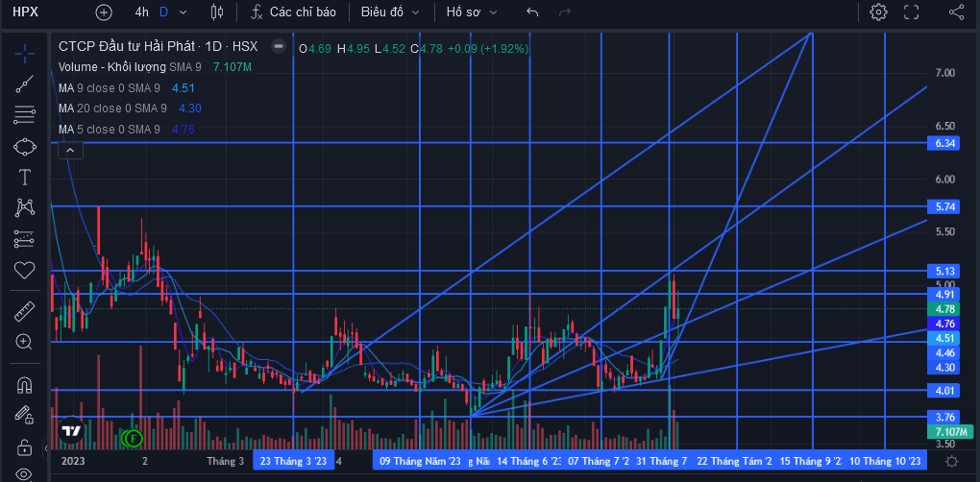Open the Biểu đồ dropdown
The image size is (980, 482).
click(390, 12)
